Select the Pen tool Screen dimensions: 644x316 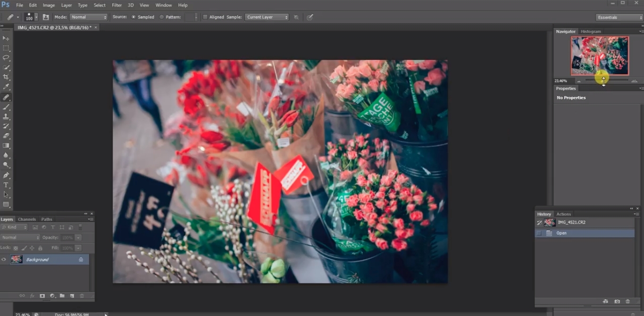[x=6, y=175]
